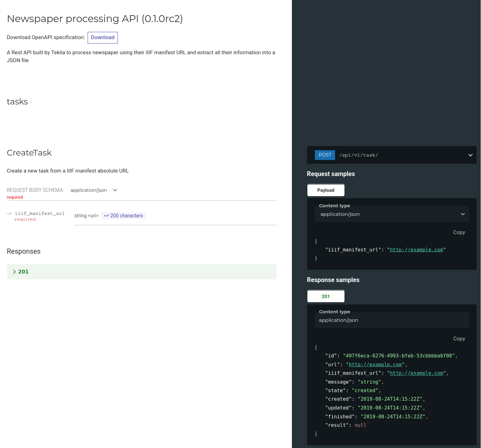This screenshot has height=448, width=481.
Task: Click the response Content type application/json field
Action: point(392,320)
